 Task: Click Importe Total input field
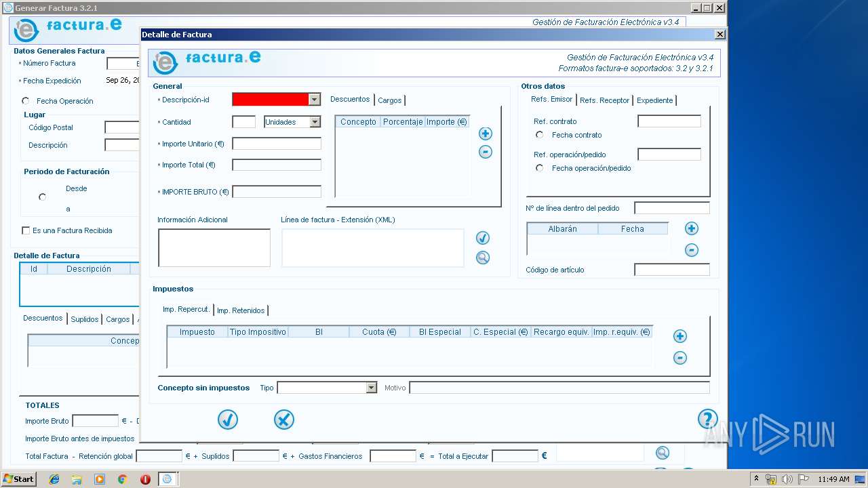point(277,165)
